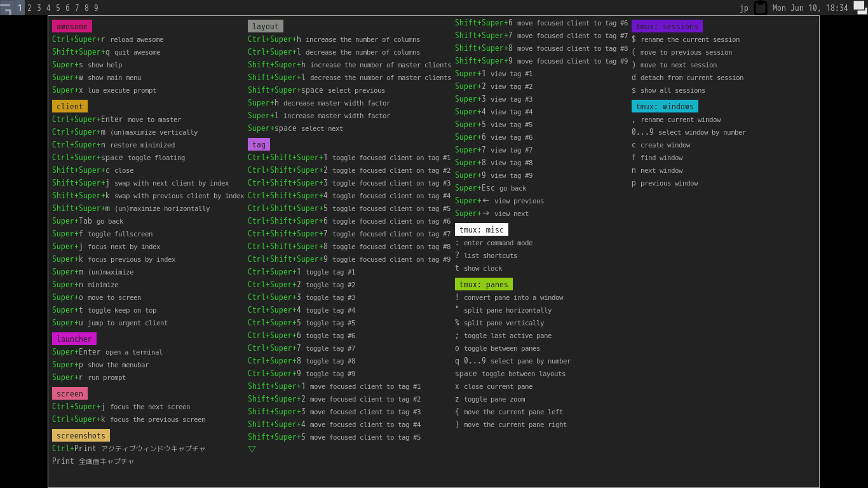Open the awesome main menu icon
This screenshot has width=868, height=488.
[6, 8]
